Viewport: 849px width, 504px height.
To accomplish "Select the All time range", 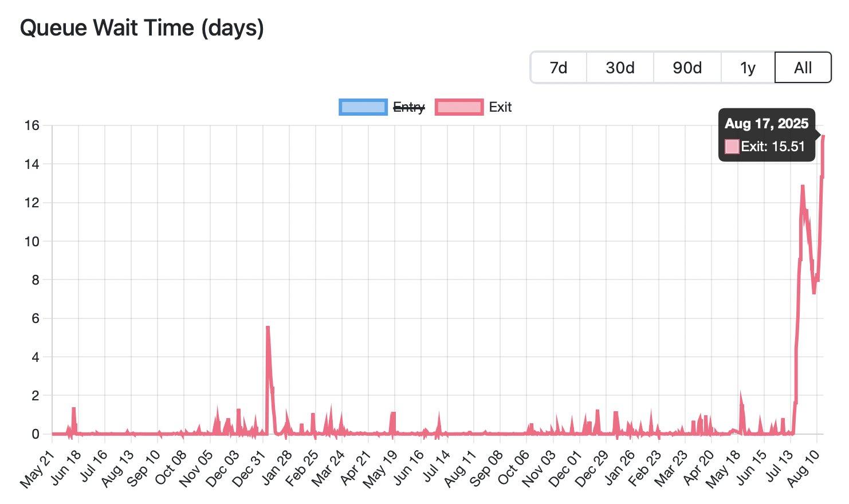I will (803, 68).
